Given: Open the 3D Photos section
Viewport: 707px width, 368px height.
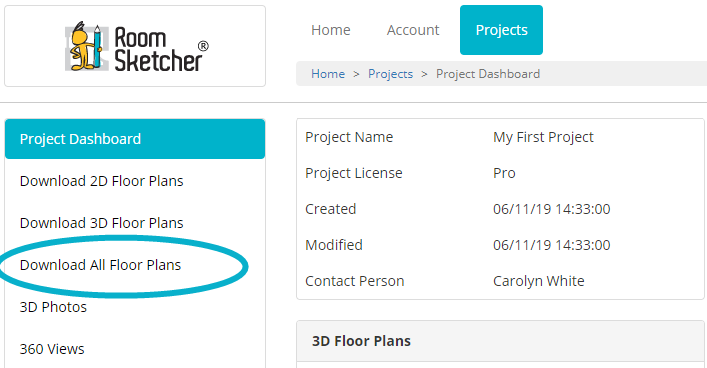Looking at the screenshot, I should point(53,307).
